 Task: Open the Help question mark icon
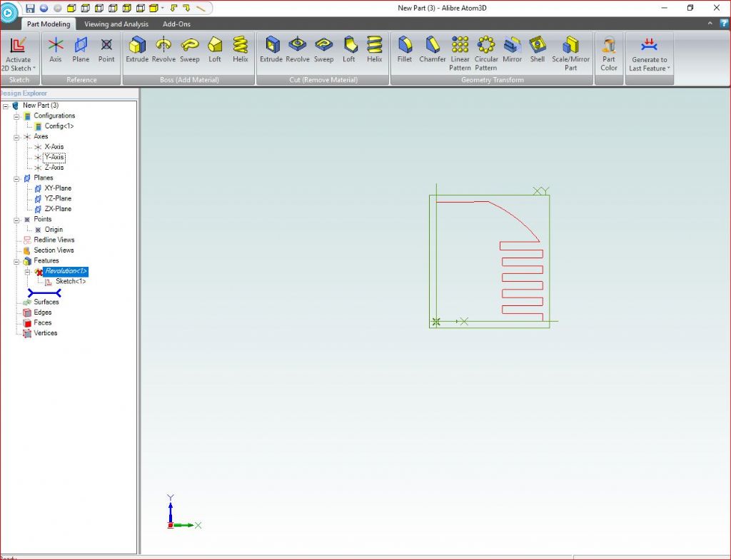pos(724,24)
